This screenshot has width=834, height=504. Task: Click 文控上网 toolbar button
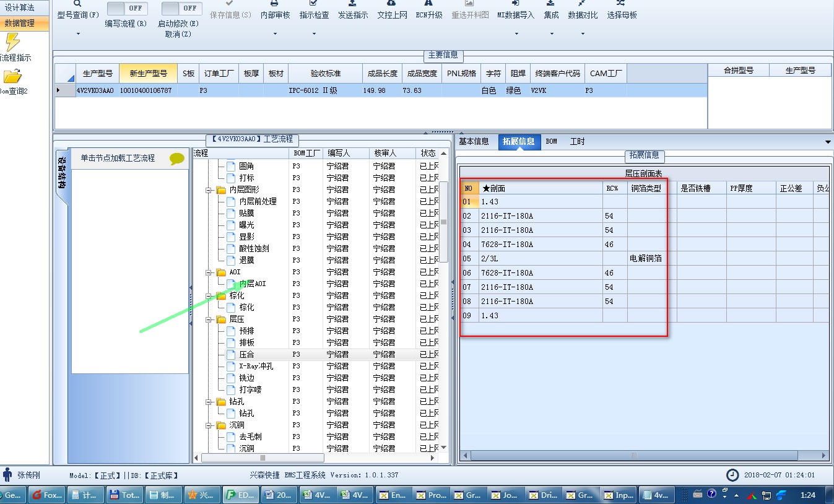click(x=392, y=10)
